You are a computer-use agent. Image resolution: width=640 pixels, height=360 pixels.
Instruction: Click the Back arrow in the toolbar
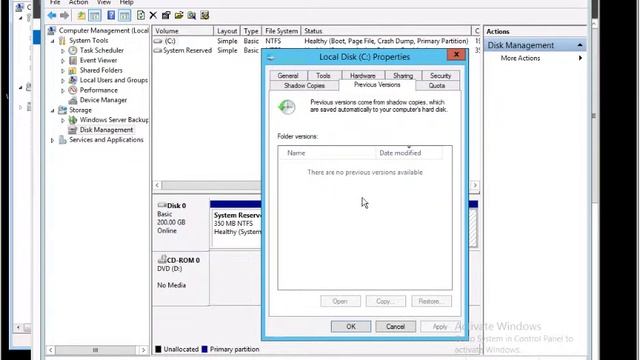point(51,16)
